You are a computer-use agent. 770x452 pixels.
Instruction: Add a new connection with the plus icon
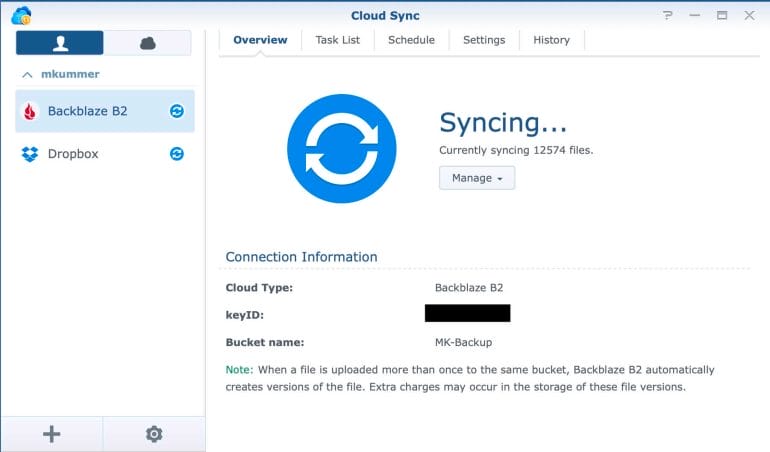pyautogui.click(x=52, y=434)
